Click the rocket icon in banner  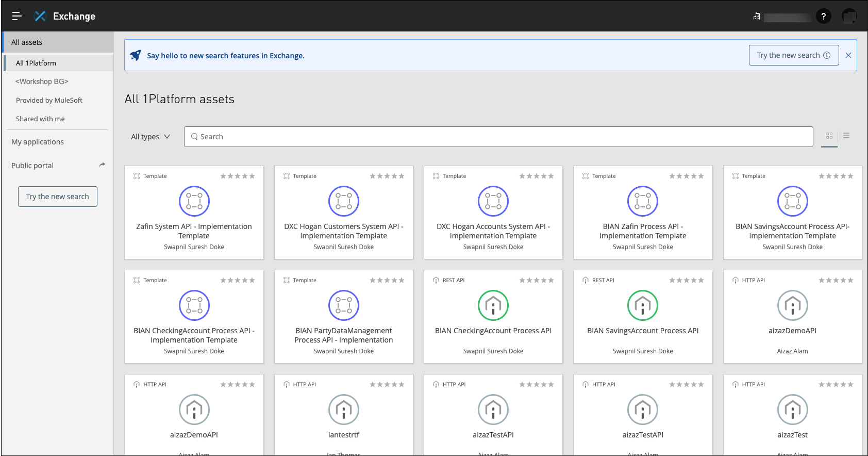coord(136,55)
